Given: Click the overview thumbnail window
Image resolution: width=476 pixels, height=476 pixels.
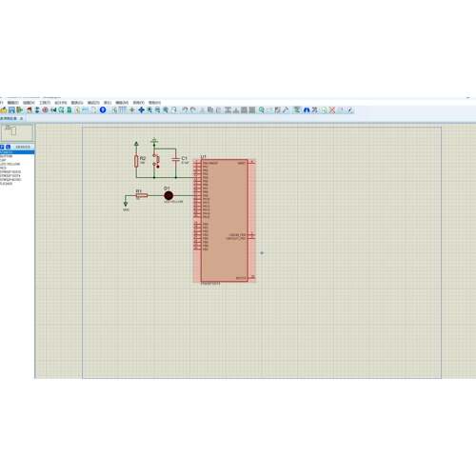Looking at the screenshot, I should [17, 132].
